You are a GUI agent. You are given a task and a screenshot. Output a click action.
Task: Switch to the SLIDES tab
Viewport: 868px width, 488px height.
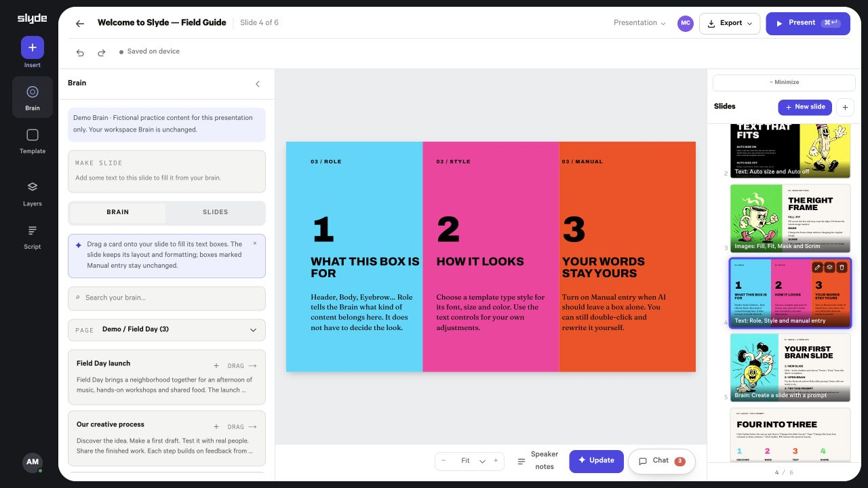tap(216, 212)
